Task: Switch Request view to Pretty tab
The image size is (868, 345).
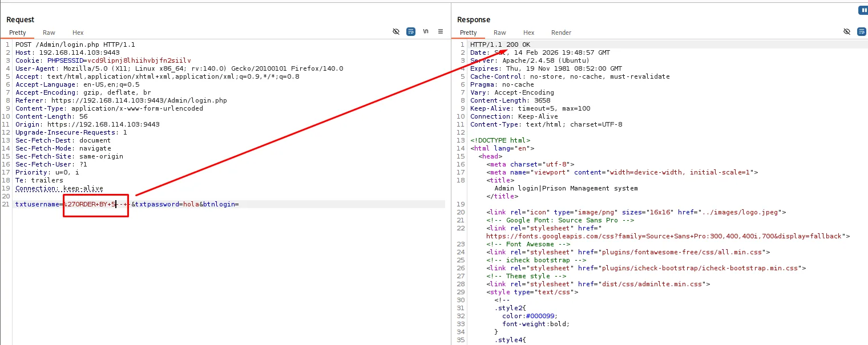Action: (18, 33)
